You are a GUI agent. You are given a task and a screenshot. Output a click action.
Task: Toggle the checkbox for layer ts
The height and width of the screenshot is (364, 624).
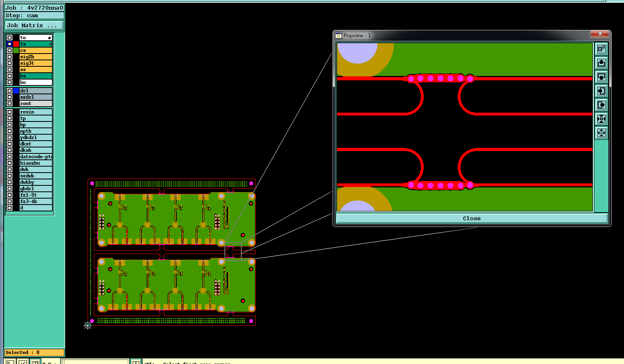[x=10, y=44]
